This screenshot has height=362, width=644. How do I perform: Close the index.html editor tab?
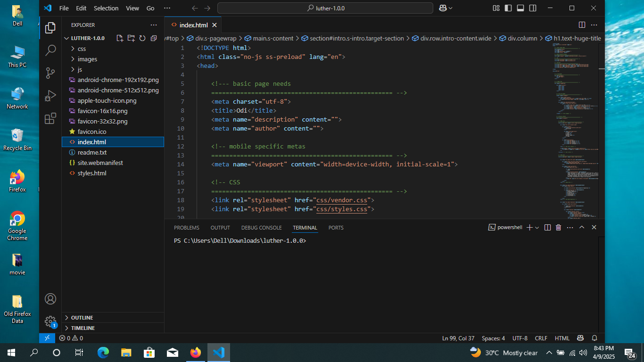point(215,25)
